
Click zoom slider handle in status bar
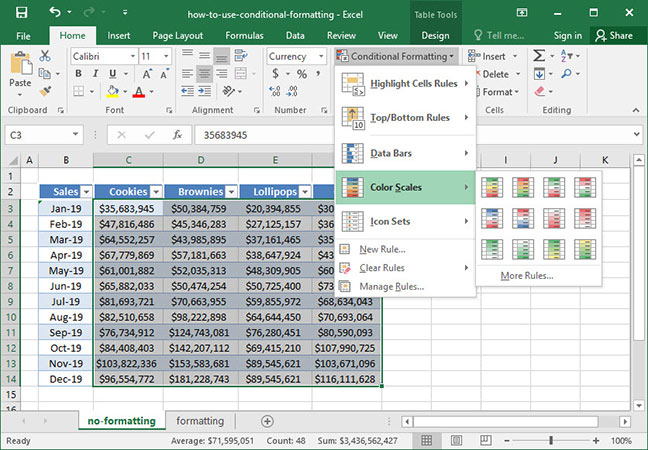[551, 440]
